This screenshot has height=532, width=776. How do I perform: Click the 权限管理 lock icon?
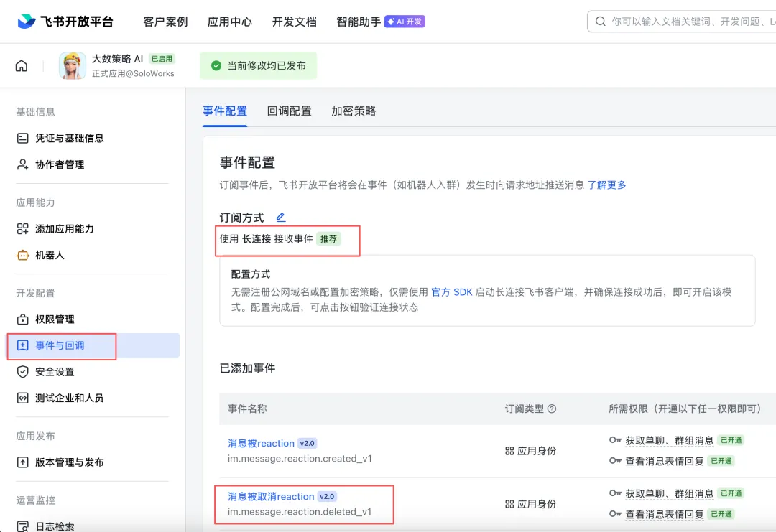23,319
